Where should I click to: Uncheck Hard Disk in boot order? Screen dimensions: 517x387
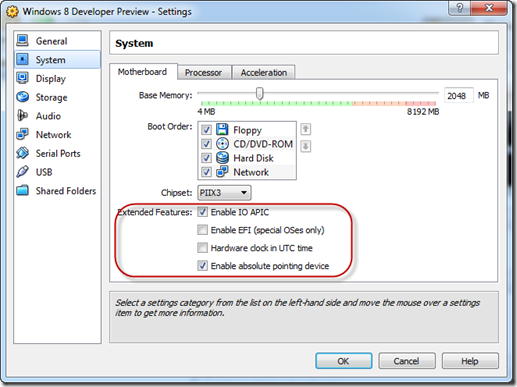206,158
